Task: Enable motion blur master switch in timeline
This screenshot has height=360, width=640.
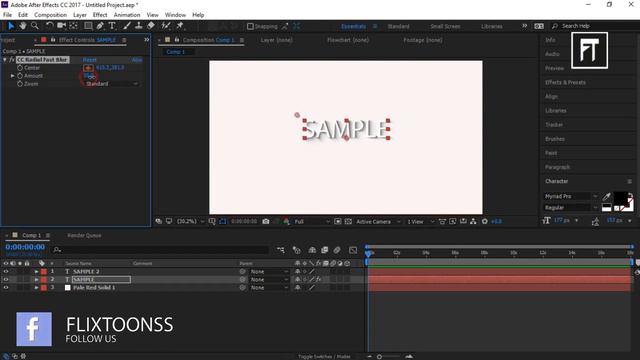Action: 337,250
